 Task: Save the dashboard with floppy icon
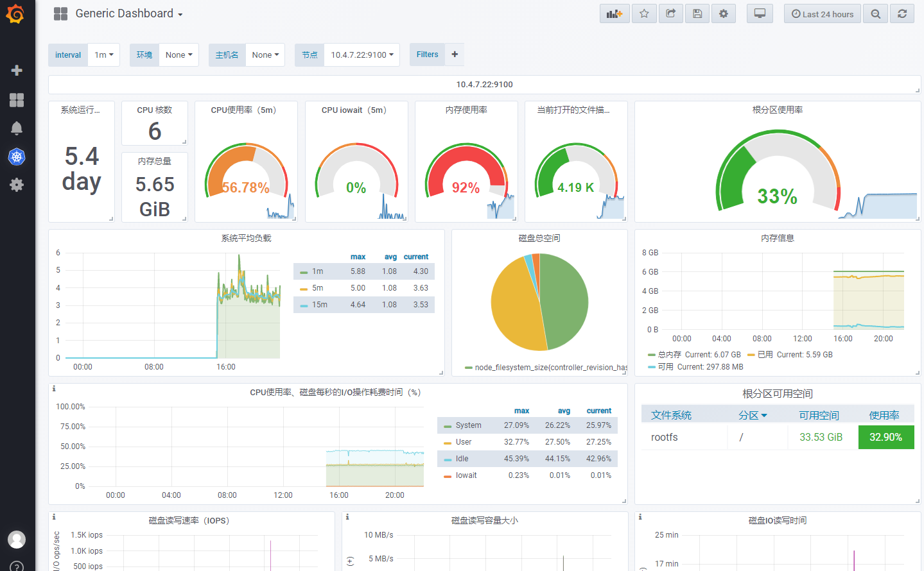697,13
